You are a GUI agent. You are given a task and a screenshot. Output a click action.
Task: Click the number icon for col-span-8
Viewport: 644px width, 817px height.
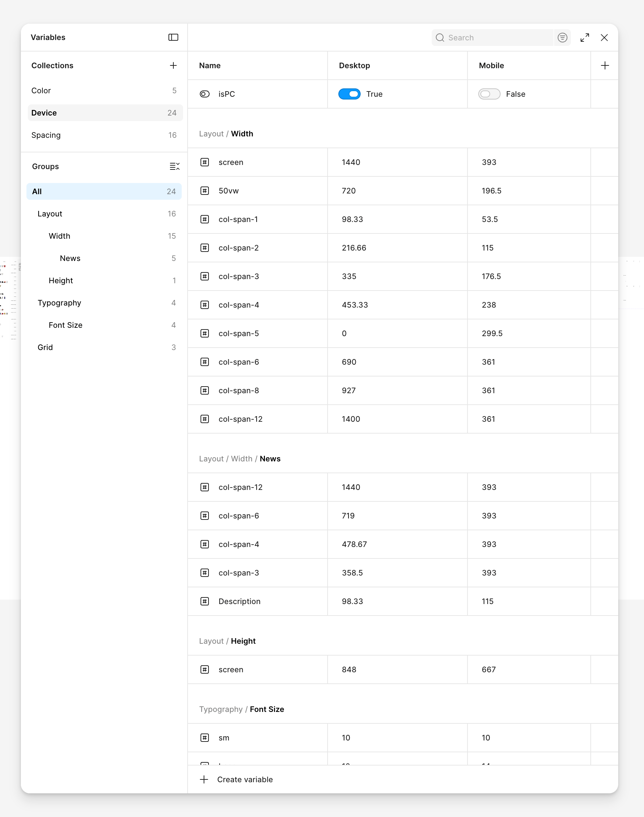point(205,390)
